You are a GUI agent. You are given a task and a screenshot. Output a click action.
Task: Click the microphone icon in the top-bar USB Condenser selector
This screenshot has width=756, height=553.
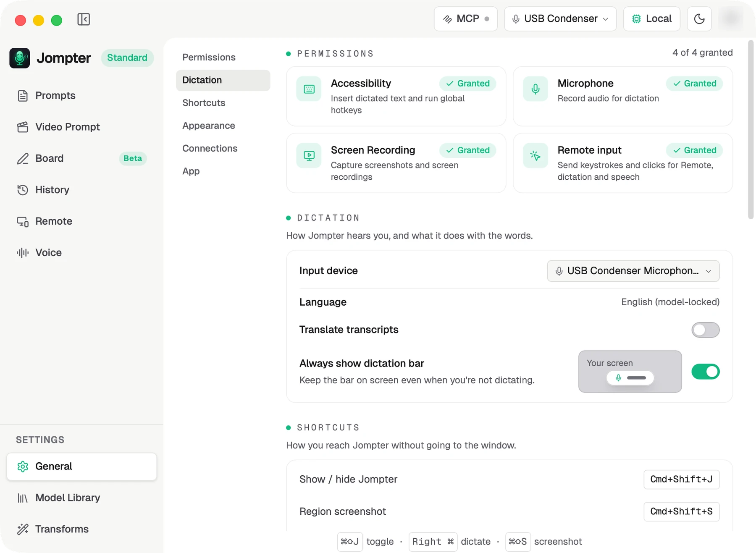tap(516, 19)
